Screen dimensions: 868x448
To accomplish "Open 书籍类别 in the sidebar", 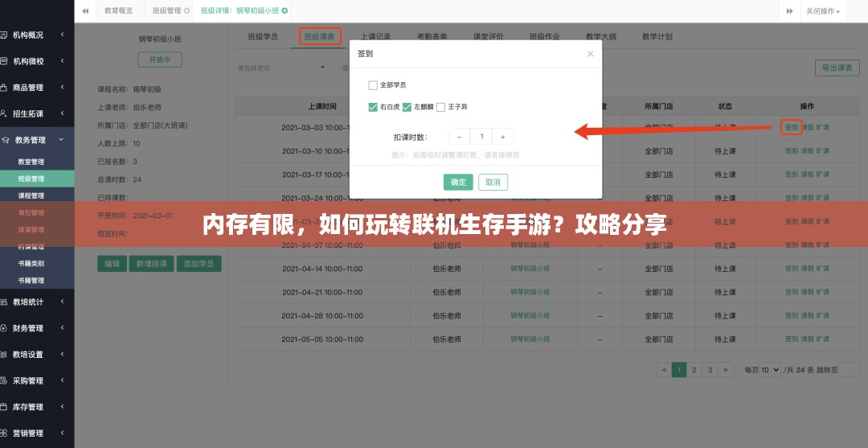I will click(31, 264).
